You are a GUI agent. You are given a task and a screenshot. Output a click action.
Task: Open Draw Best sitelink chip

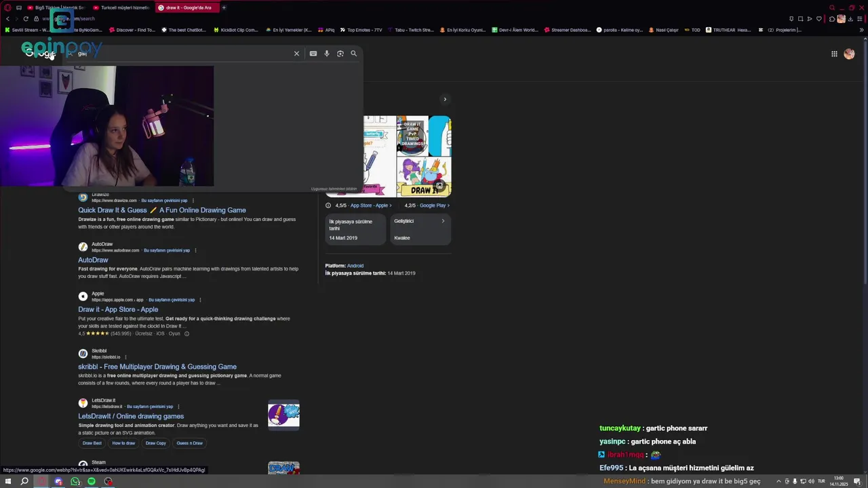coord(92,443)
